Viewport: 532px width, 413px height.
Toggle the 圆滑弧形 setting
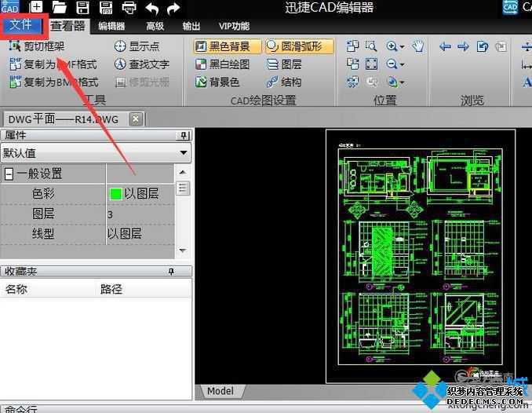pos(299,46)
